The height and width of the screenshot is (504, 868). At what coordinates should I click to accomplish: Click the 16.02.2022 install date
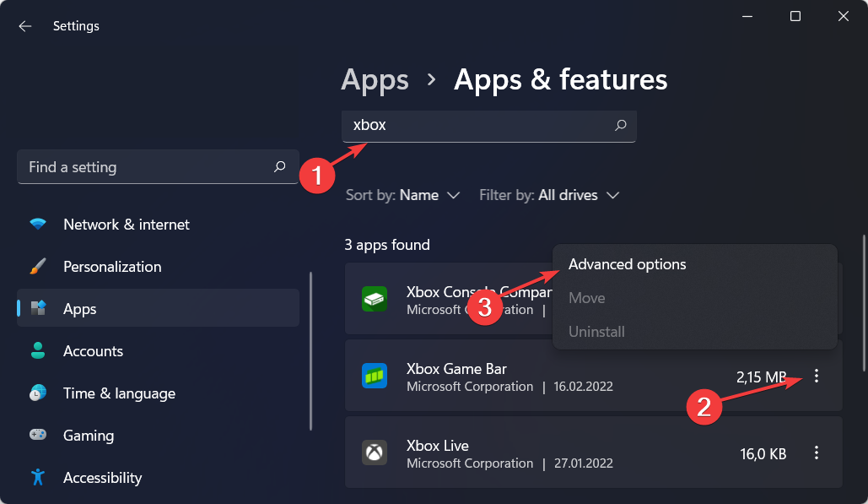[x=583, y=387]
